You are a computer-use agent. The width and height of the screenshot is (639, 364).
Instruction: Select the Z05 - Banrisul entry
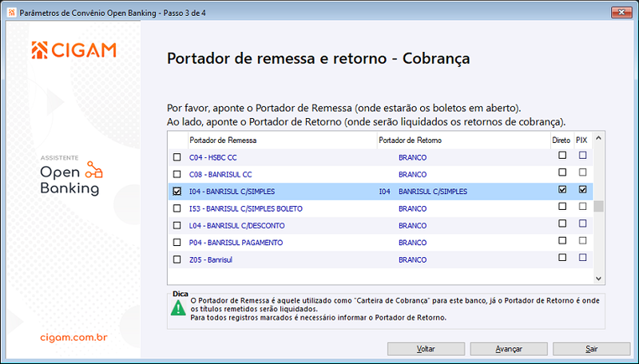click(x=211, y=259)
